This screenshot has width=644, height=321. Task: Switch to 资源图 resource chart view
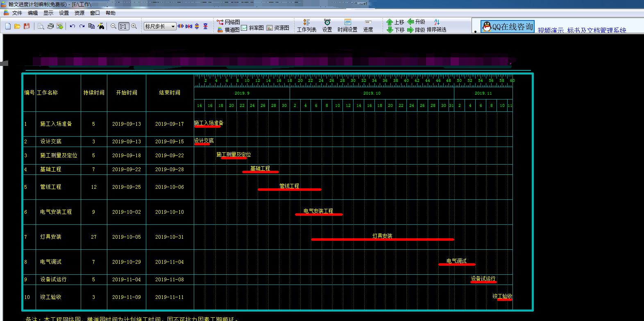tap(278, 28)
